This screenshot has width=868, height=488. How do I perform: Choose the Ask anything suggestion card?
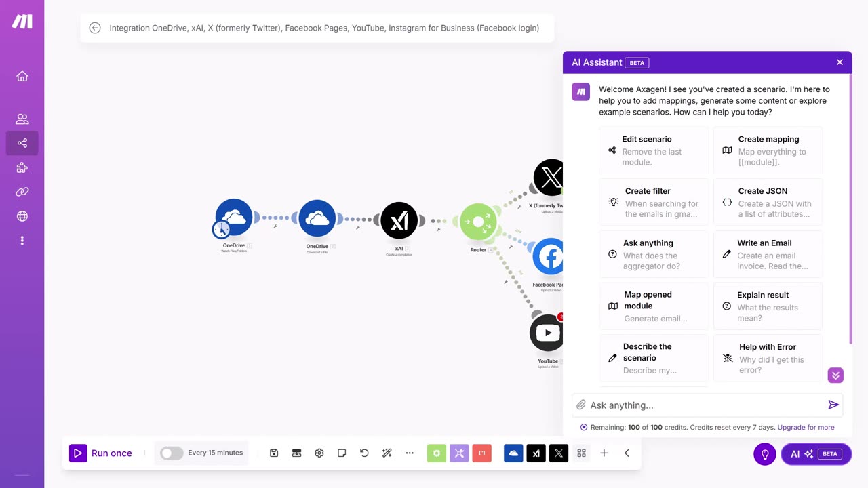[x=654, y=254]
